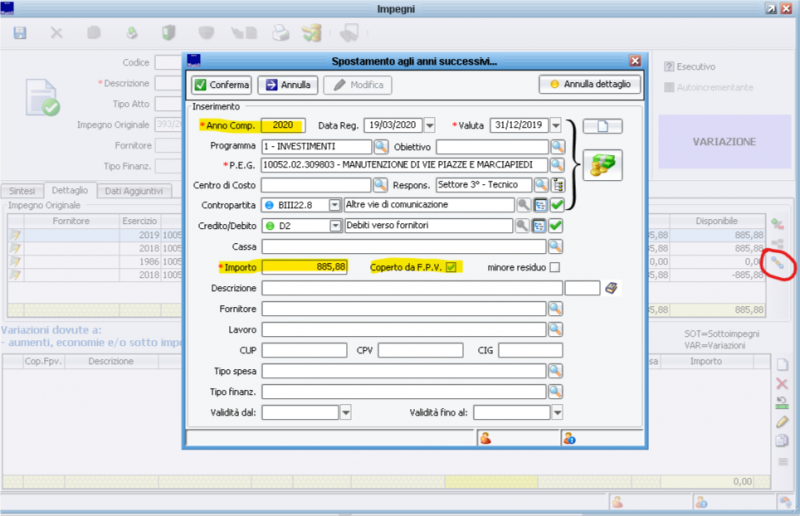
Task: Open the Programma lookup magnifier icon
Action: tap(380, 146)
